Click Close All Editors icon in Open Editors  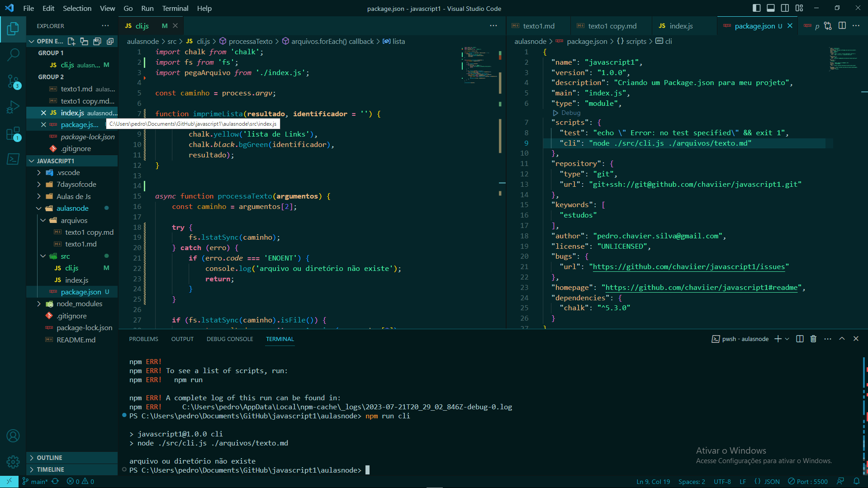(x=110, y=41)
